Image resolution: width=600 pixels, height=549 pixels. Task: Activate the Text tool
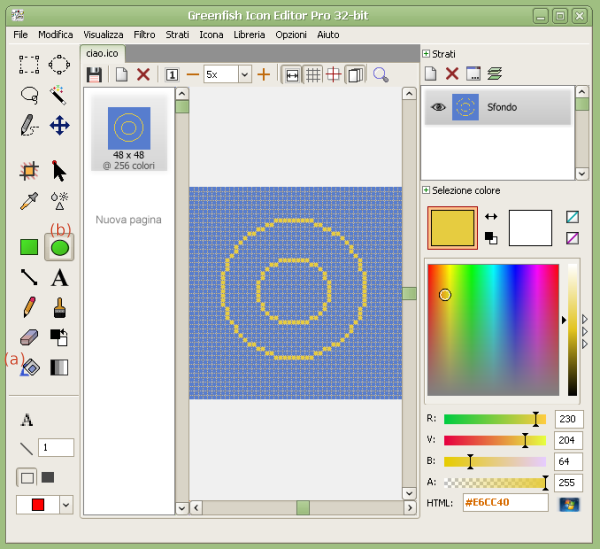[x=59, y=278]
